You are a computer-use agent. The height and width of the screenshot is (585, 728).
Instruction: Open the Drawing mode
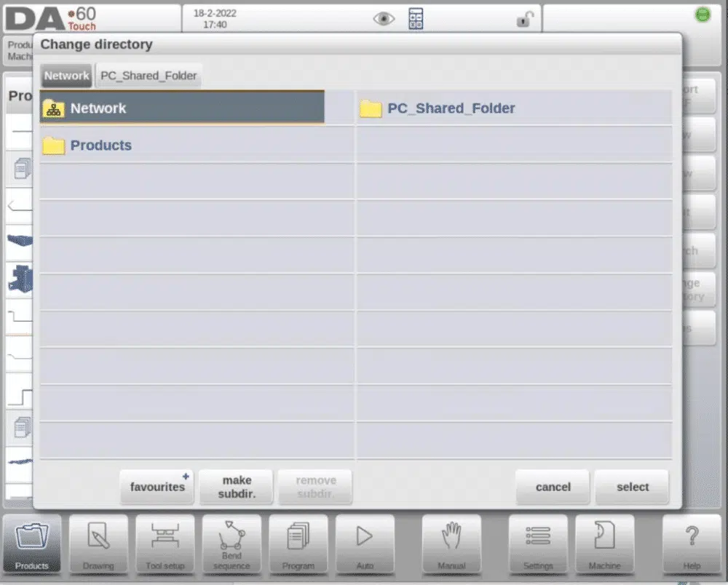(x=98, y=545)
